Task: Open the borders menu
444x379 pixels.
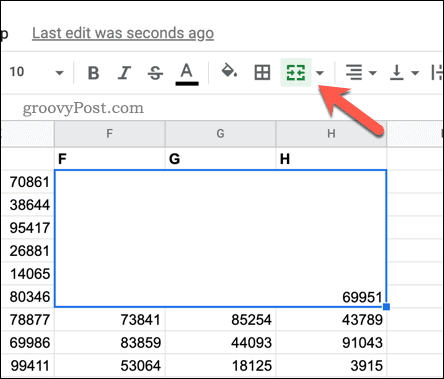Action: 262,72
